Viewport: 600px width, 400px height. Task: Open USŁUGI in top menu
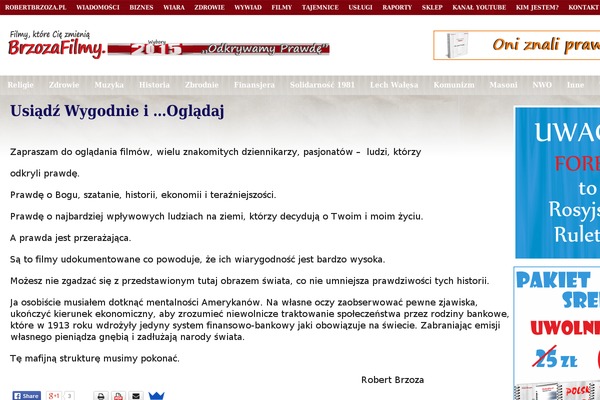[360, 7]
